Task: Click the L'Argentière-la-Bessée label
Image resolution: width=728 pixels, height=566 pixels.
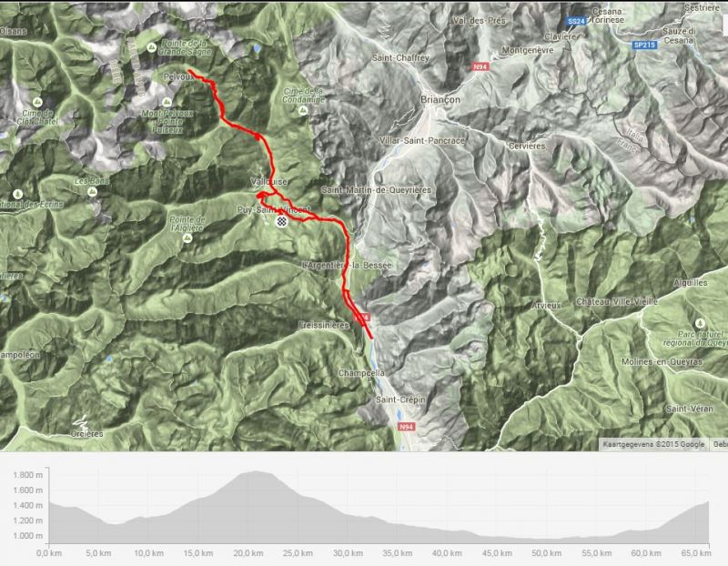Action: [347, 265]
